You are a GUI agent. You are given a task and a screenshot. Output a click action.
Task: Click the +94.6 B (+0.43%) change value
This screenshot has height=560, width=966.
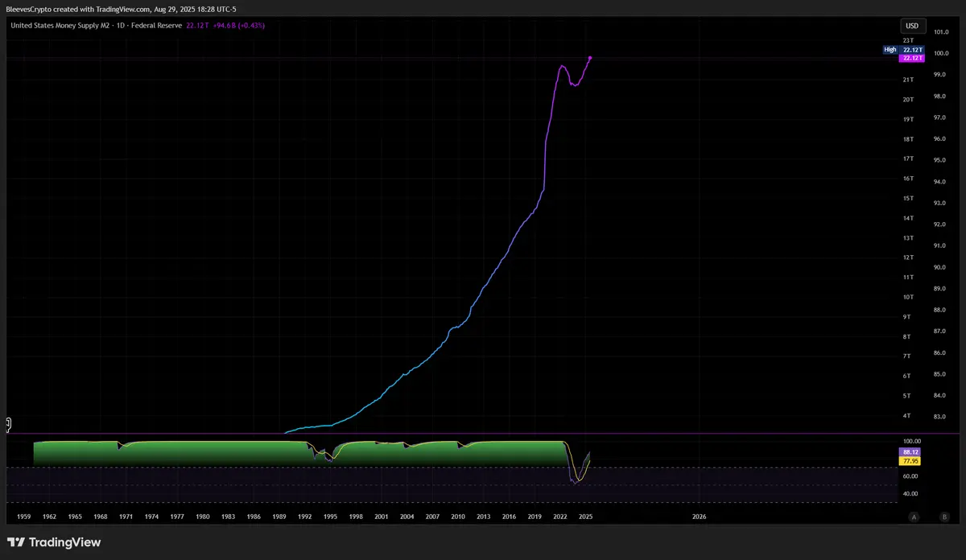[x=239, y=26]
